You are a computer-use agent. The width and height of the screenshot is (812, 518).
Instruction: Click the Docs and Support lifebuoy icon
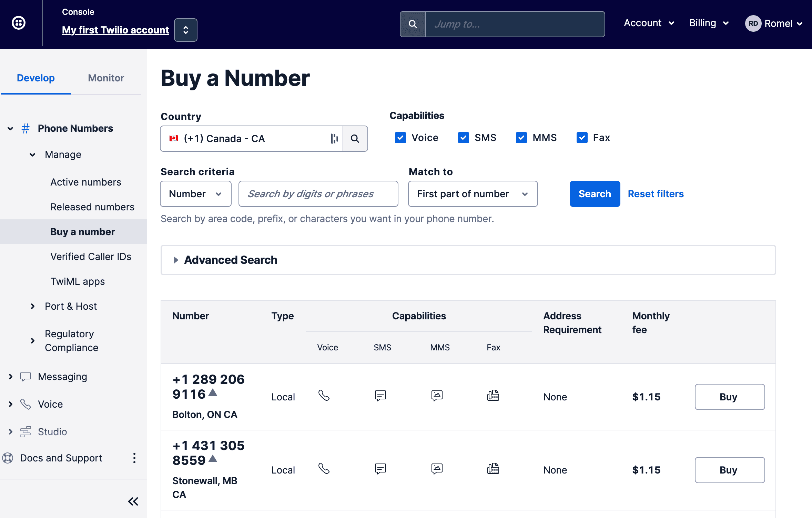8,458
